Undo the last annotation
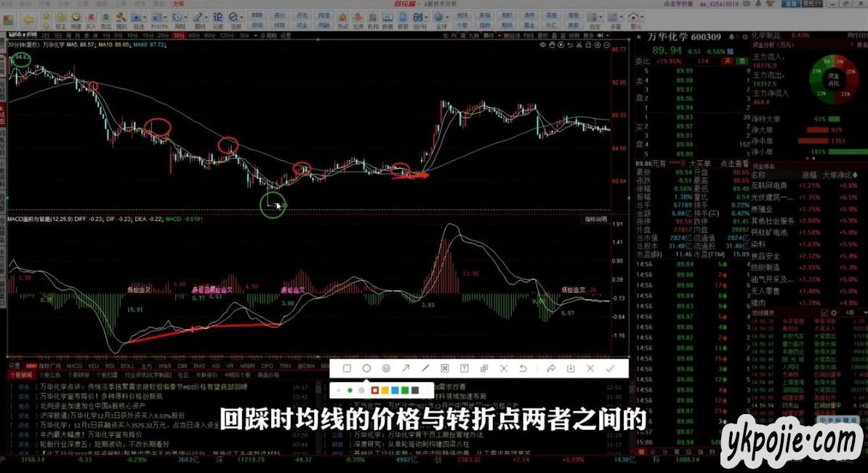The width and height of the screenshot is (868, 473). (x=523, y=369)
